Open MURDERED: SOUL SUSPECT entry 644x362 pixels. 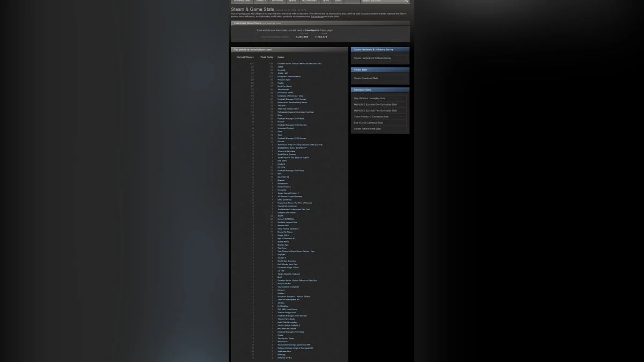[291, 147]
